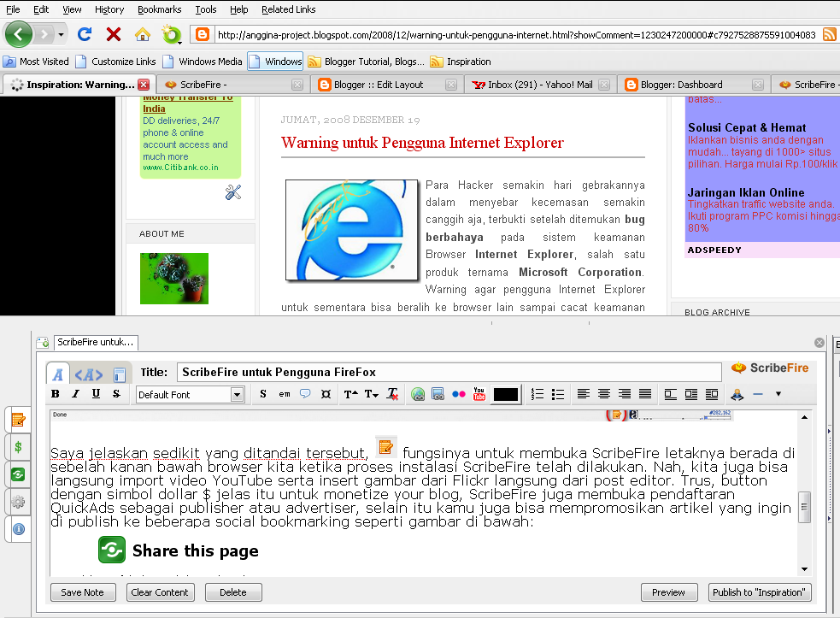Switch to Blogger :: Edit Layout tab
The image size is (840, 618).
coord(386,85)
